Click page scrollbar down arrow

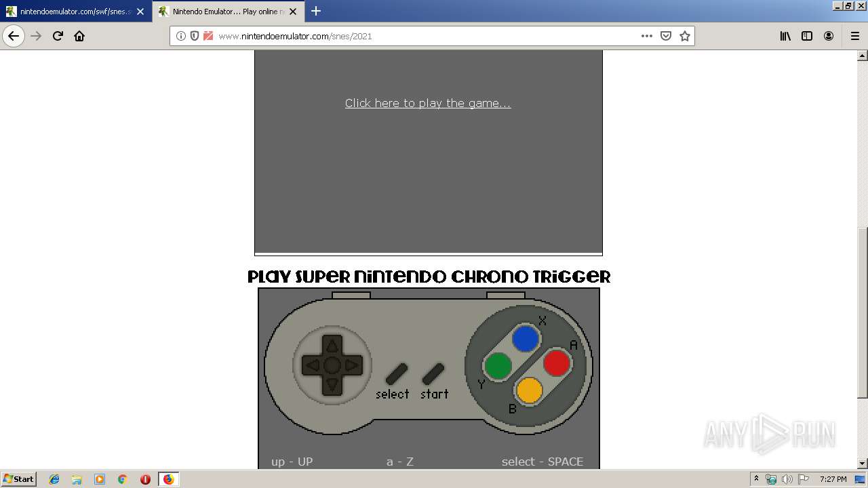[x=863, y=464]
